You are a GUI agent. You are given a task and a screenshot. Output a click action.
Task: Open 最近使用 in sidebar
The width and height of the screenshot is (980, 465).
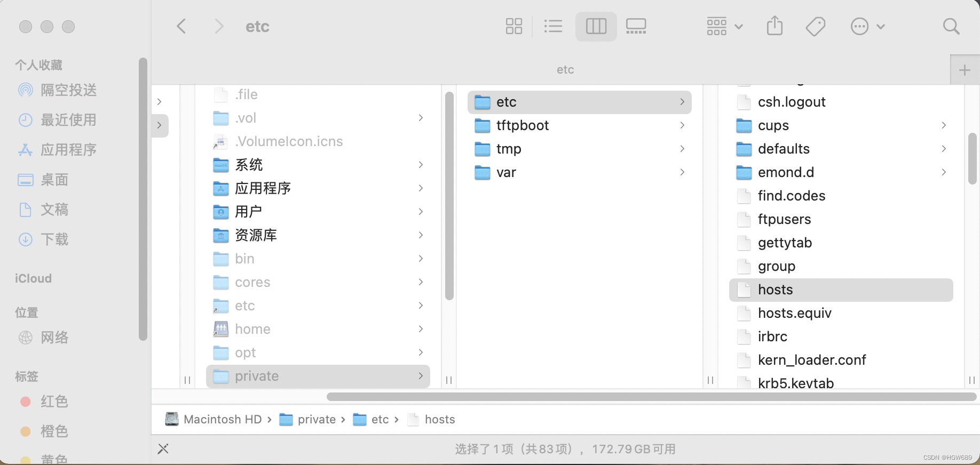click(x=58, y=120)
